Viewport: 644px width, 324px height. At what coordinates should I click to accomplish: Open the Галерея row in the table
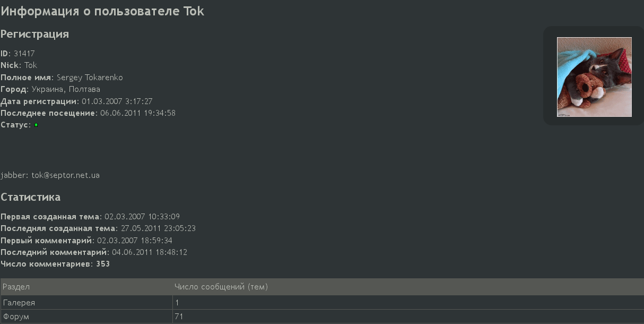click(x=322, y=302)
